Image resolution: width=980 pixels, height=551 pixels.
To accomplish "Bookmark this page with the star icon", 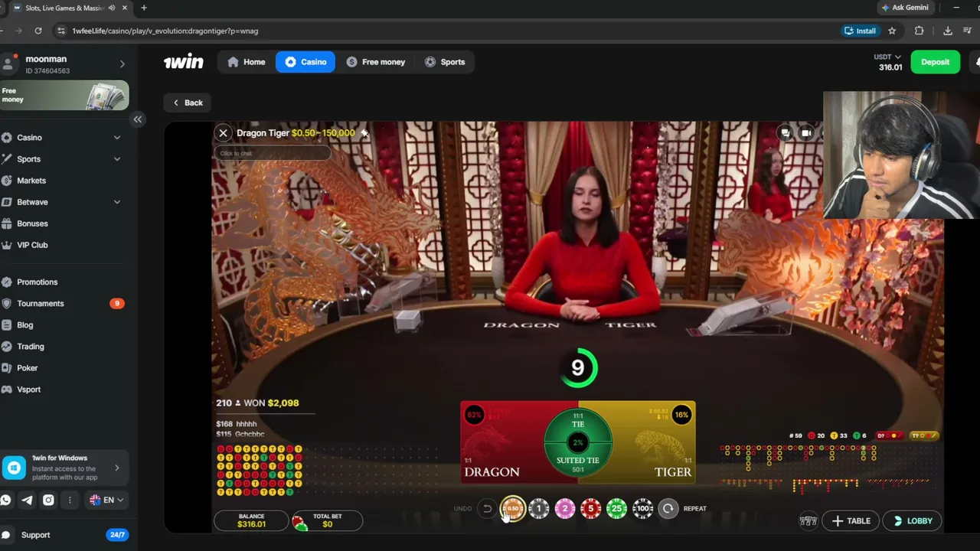I will point(892,31).
